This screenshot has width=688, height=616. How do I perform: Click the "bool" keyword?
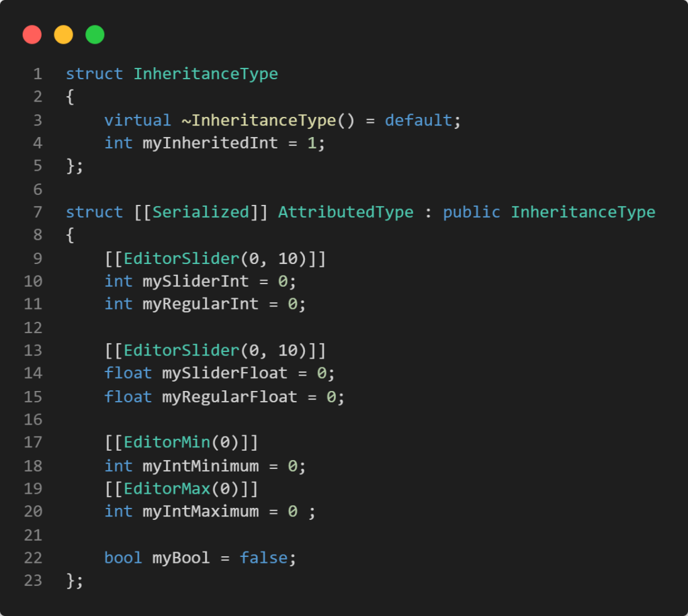click(x=123, y=558)
